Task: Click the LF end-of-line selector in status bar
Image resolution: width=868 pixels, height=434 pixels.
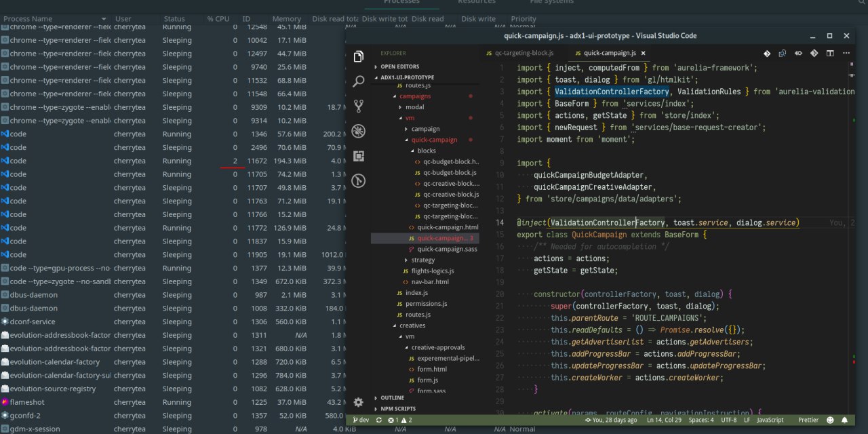Action: point(747,420)
